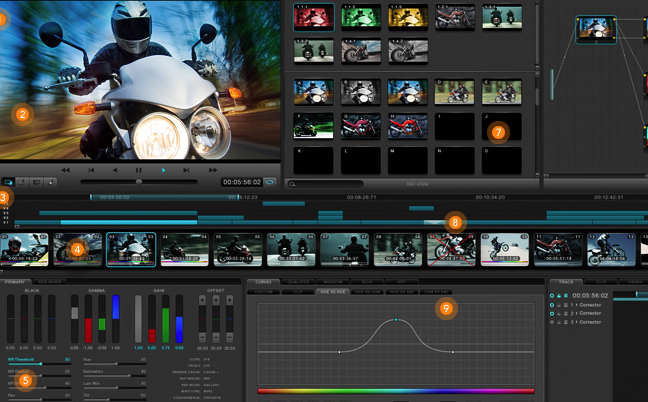The height and width of the screenshot is (402, 648).
Task: Expand the 2 Corrector track row
Action: (x=577, y=314)
